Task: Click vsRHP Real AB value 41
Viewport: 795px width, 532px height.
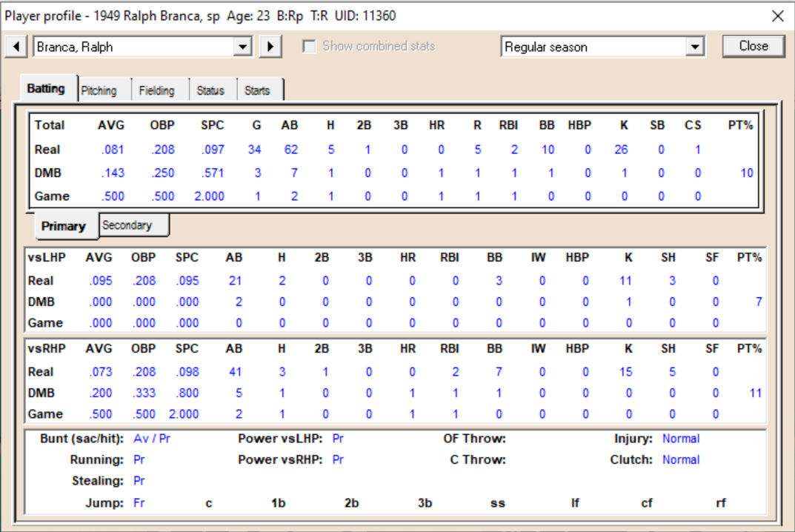Action: (x=236, y=372)
